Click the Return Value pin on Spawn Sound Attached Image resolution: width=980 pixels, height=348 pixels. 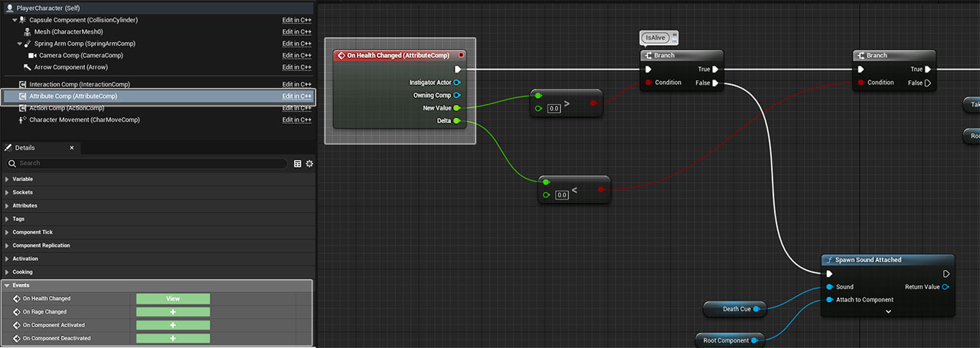(946, 287)
